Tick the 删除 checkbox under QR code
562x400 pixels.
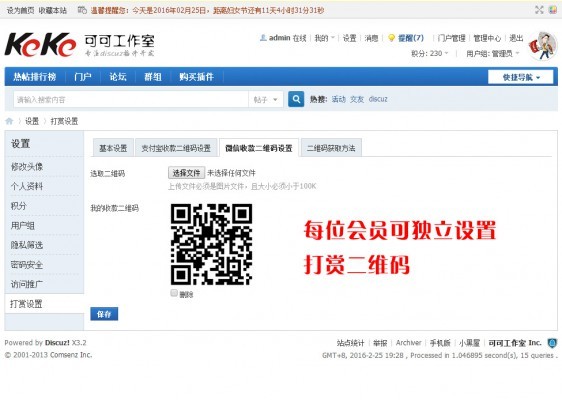174,293
